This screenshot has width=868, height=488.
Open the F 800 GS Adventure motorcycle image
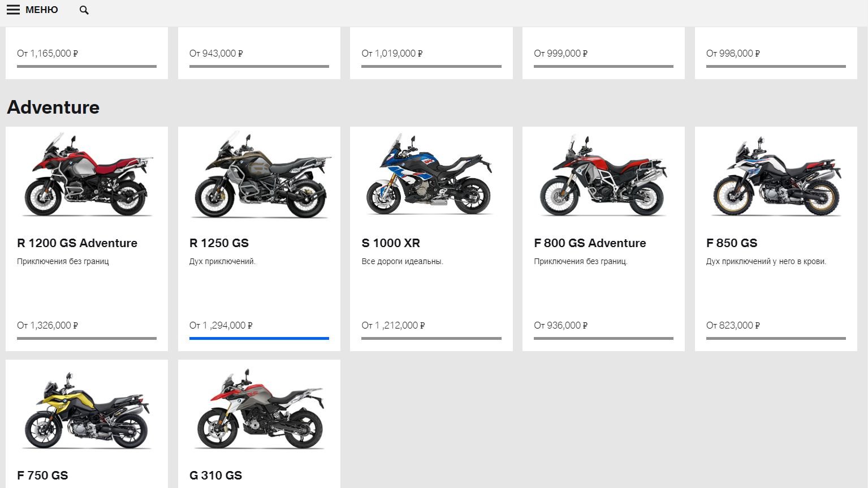point(603,175)
